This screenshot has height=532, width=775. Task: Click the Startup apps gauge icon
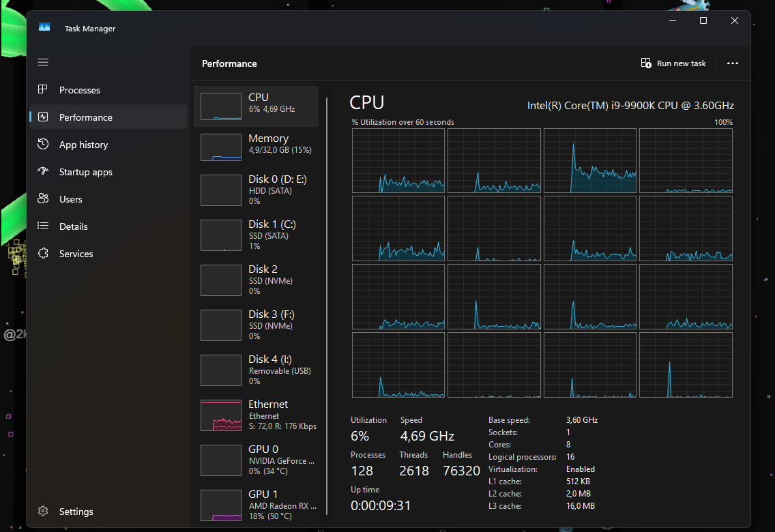[x=43, y=171]
